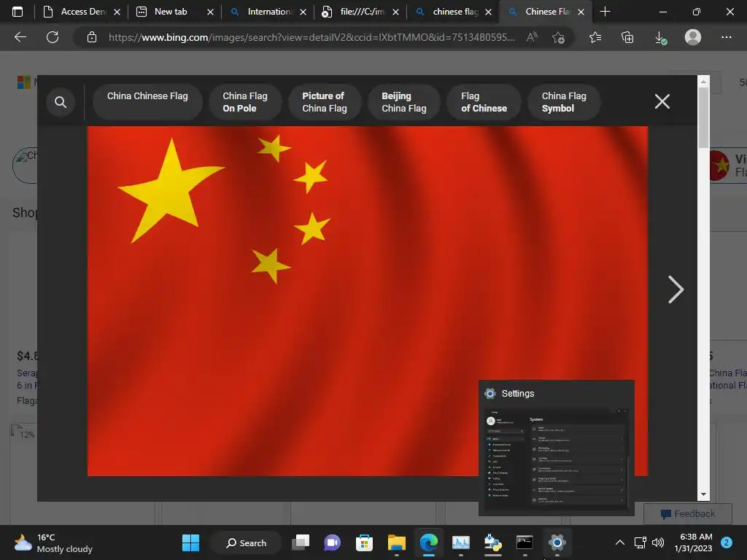This screenshot has height=560, width=747.
Task: Select the 'Picture of China Flag' suggestion
Action: (325, 102)
